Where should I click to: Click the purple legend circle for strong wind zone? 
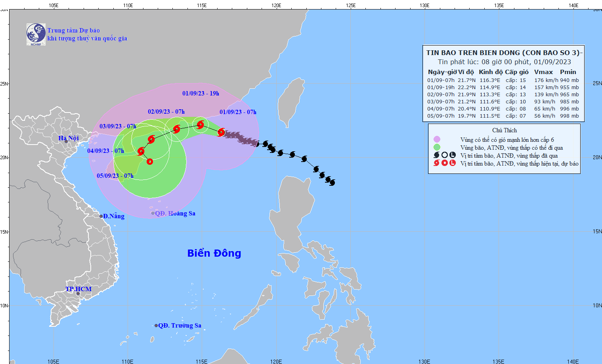[437, 139]
